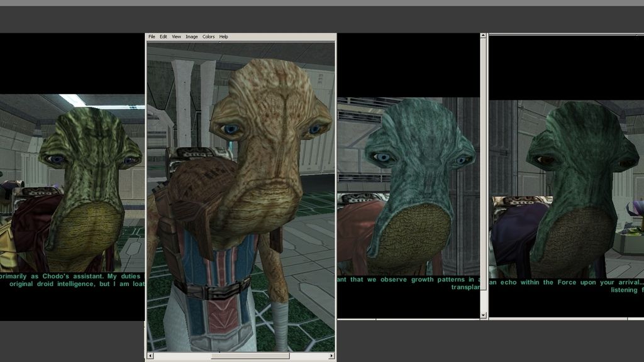Click the horizontal scrollbar right arrow
Image resolution: width=644 pixels, height=362 pixels.
[x=332, y=356]
